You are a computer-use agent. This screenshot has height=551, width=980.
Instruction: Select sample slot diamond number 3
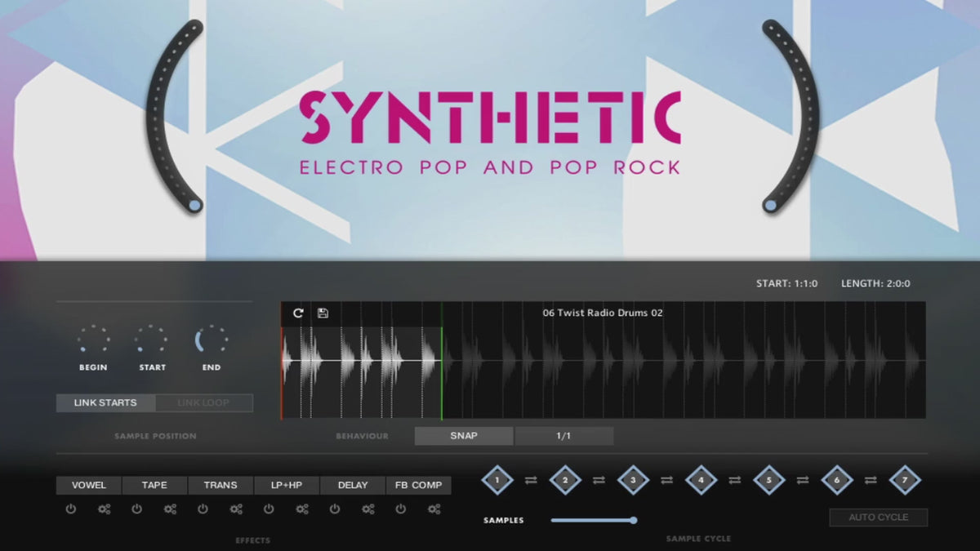632,481
